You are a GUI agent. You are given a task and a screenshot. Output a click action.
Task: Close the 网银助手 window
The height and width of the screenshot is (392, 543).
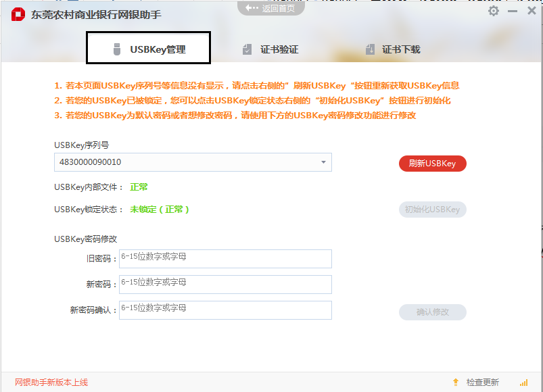point(531,11)
